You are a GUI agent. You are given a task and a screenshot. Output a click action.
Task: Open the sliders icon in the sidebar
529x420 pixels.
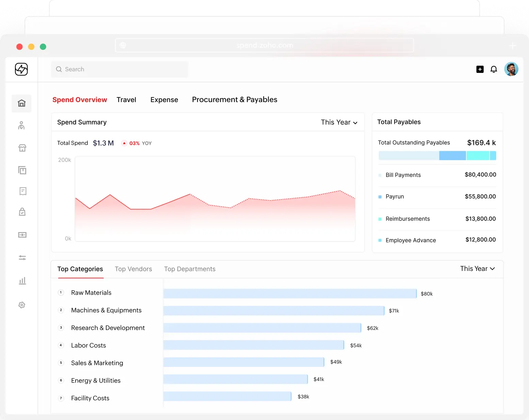click(22, 258)
